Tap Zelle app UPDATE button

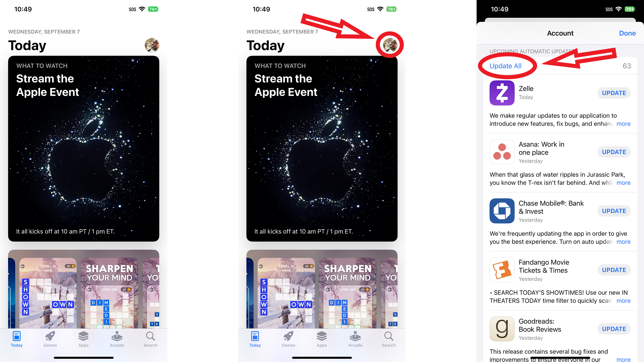(613, 93)
